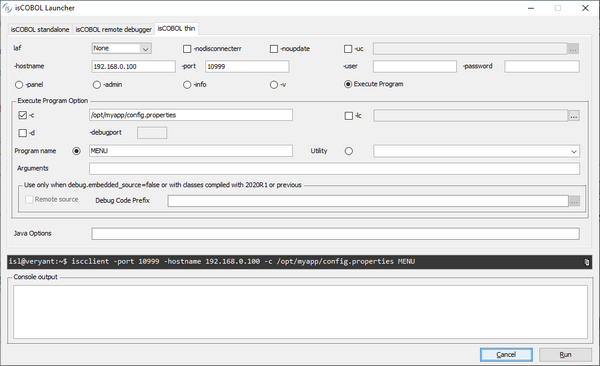Image resolution: width=600 pixels, height=366 pixels.
Task: Click the browse button next to -uc
Action: pos(573,49)
